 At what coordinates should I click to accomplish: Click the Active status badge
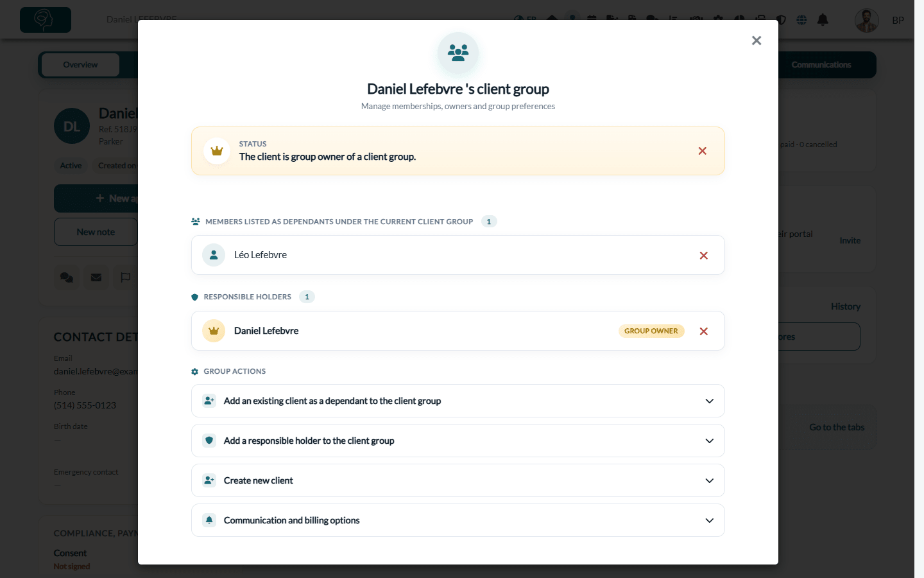tap(71, 166)
